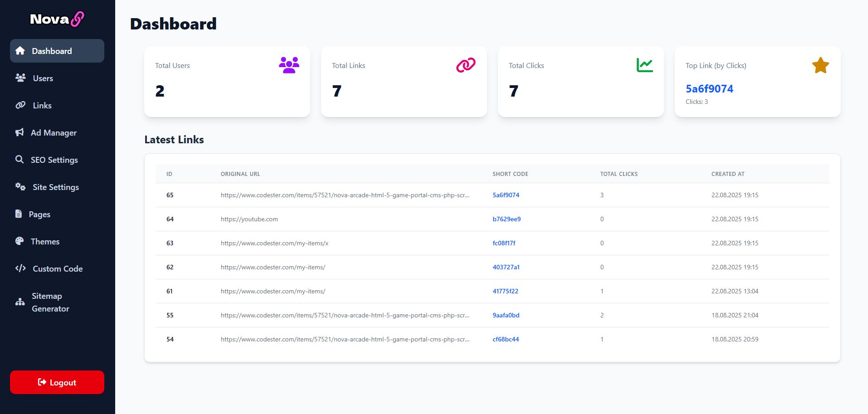Select the youtube.com original URL row

tap(492, 219)
